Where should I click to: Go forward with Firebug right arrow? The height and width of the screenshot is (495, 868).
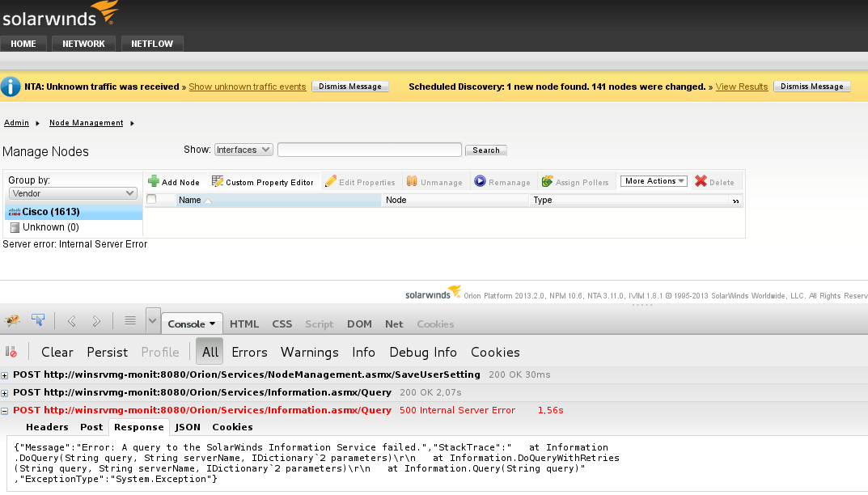(96, 321)
